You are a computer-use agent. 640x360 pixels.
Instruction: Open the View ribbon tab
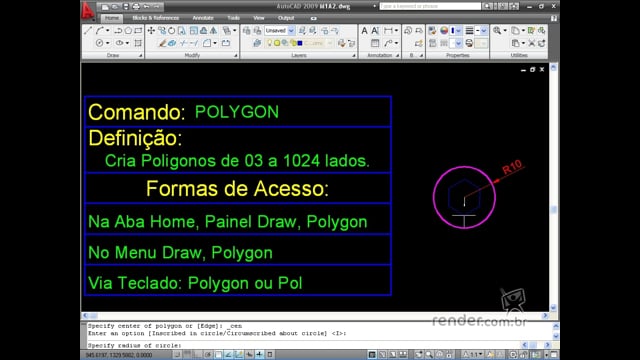(258, 18)
